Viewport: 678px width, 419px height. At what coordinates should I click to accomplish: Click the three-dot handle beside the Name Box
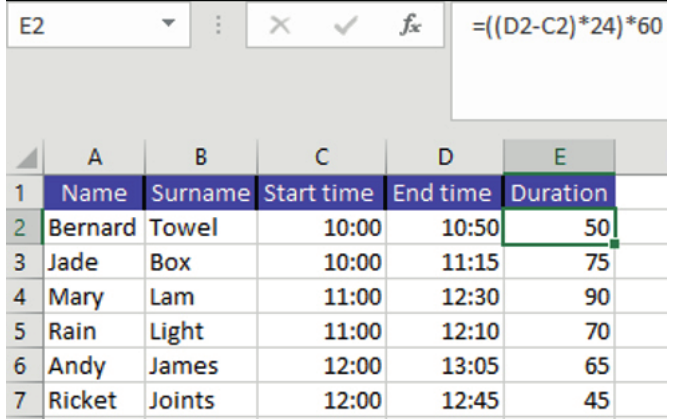pyautogui.click(x=218, y=25)
